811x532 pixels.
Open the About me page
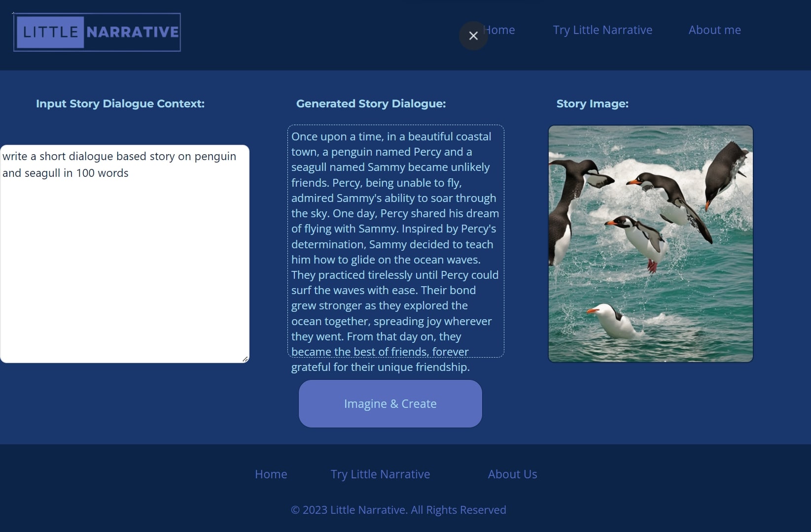point(714,30)
